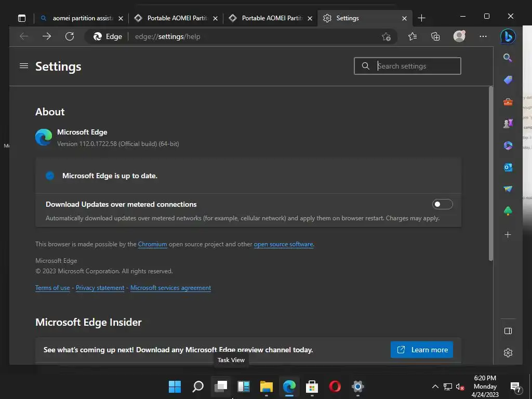Open Windows Start menu

pyautogui.click(x=175, y=387)
